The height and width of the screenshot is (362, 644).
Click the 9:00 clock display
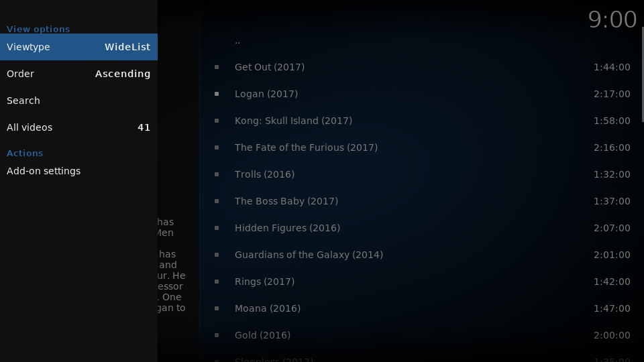[612, 19]
